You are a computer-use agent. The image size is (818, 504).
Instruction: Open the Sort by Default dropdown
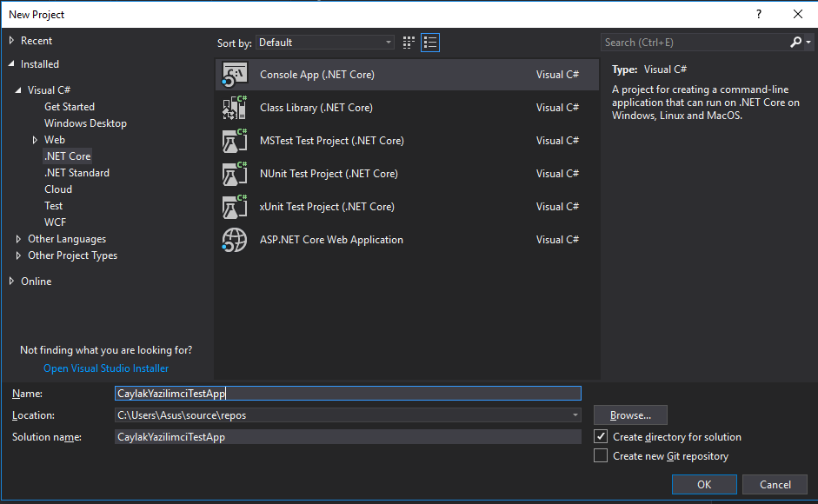pos(324,43)
